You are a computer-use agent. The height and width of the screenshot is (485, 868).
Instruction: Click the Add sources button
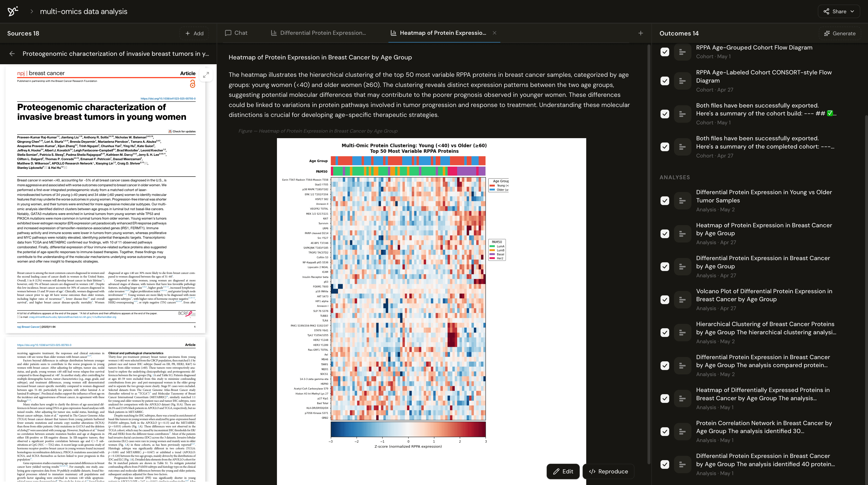[194, 33]
